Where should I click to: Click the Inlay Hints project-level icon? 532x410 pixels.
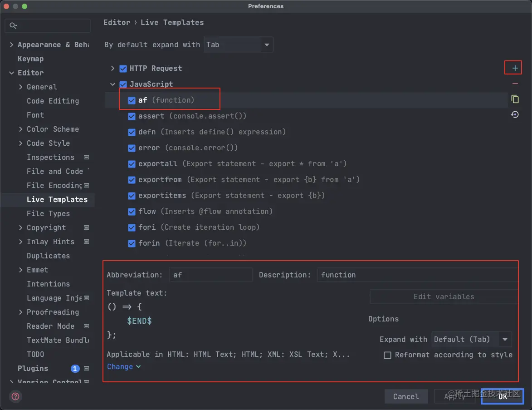pos(86,242)
